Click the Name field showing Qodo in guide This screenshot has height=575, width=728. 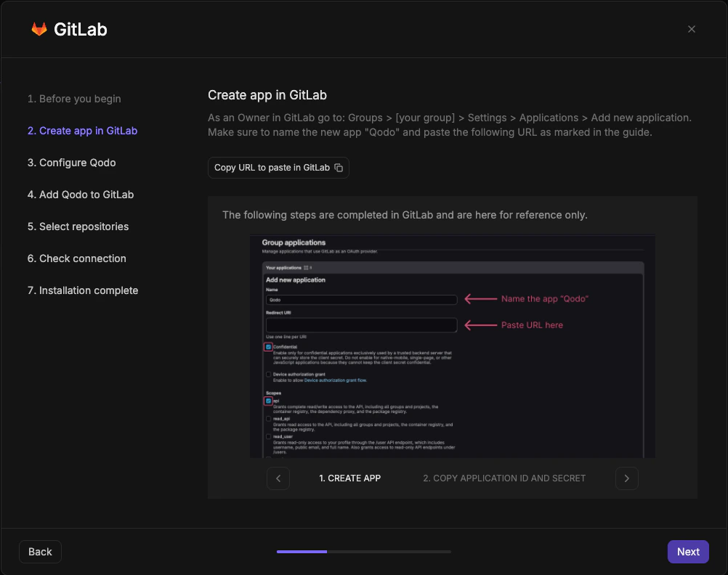pyautogui.click(x=361, y=300)
